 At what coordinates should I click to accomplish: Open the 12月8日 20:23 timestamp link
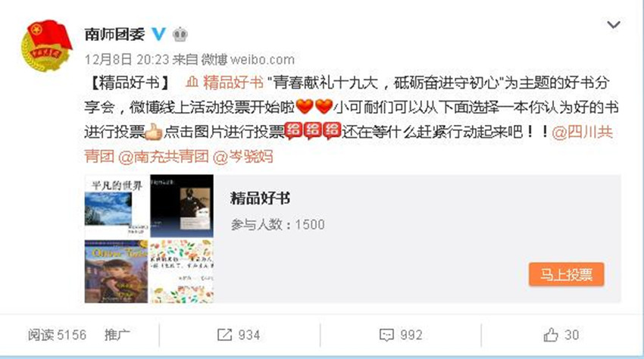coord(127,60)
